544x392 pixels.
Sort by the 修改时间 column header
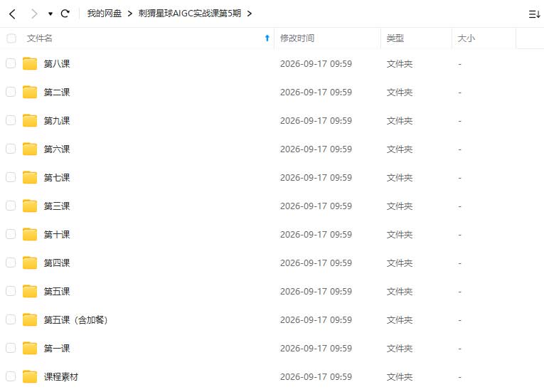click(297, 38)
